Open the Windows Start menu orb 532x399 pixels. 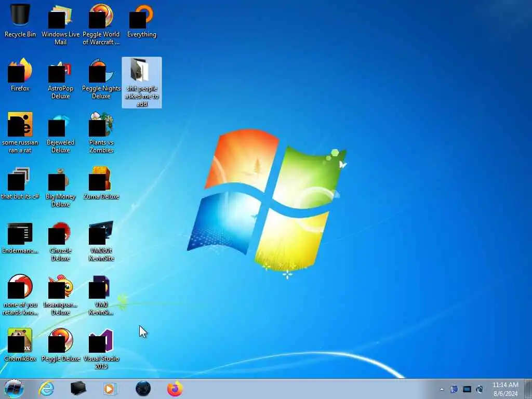pyautogui.click(x=14, y=389)
